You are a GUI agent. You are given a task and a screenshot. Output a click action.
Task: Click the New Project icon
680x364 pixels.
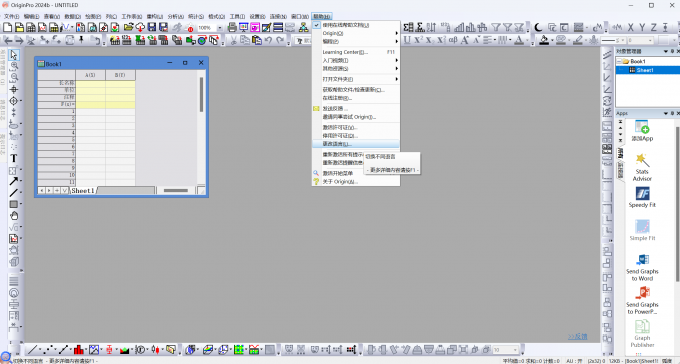pos(7,27)
